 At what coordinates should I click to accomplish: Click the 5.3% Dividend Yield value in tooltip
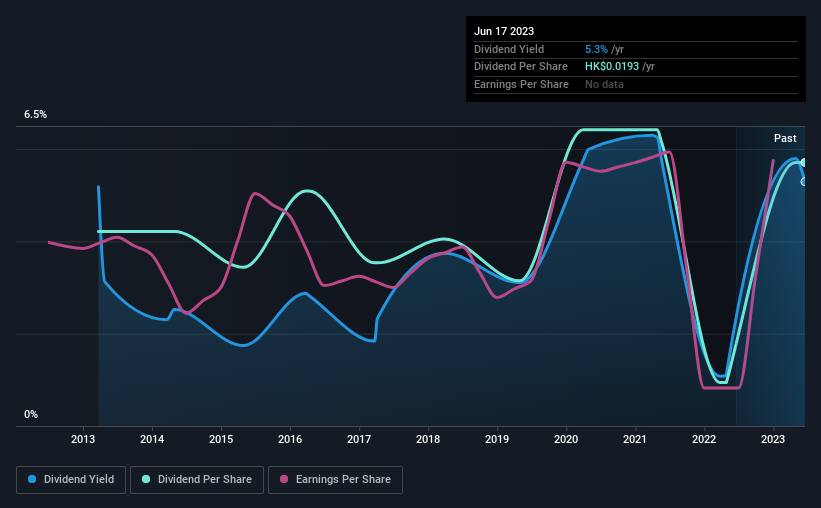click(596, 49)
